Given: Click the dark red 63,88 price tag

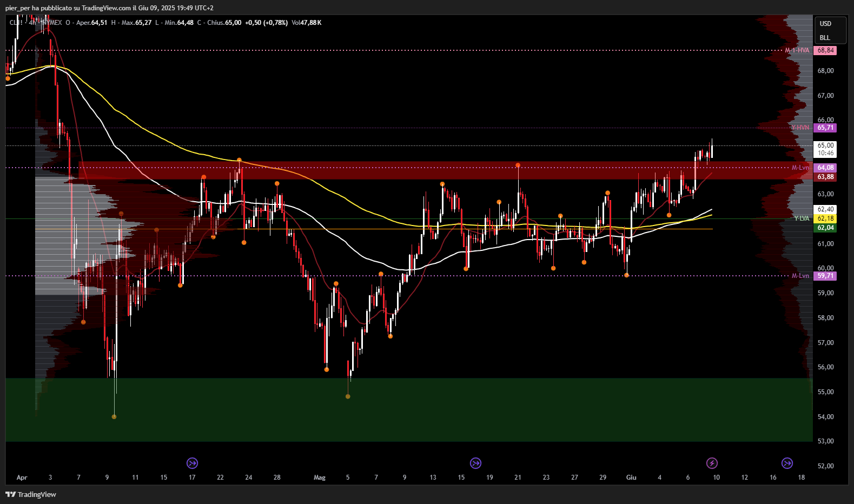Looking at the screenshot, I should pyautogui.click(x=825, y=177).
